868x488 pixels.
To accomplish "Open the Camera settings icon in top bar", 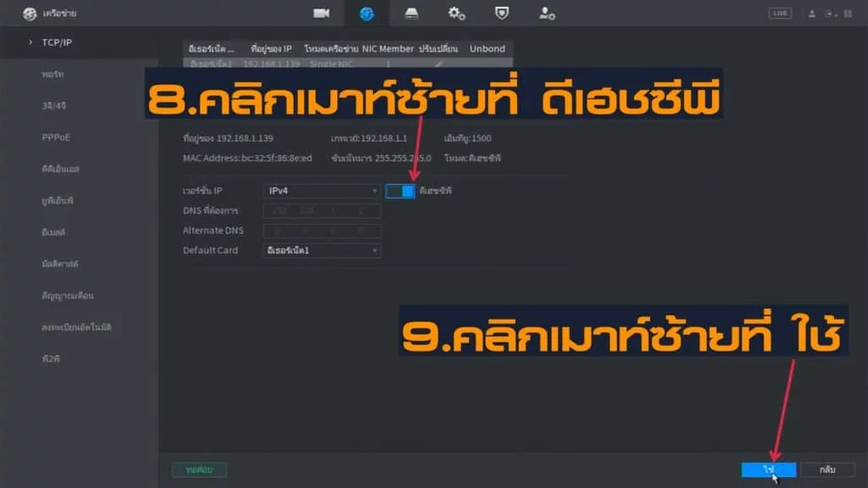I will pyautogui.click(x=321, y=14).
